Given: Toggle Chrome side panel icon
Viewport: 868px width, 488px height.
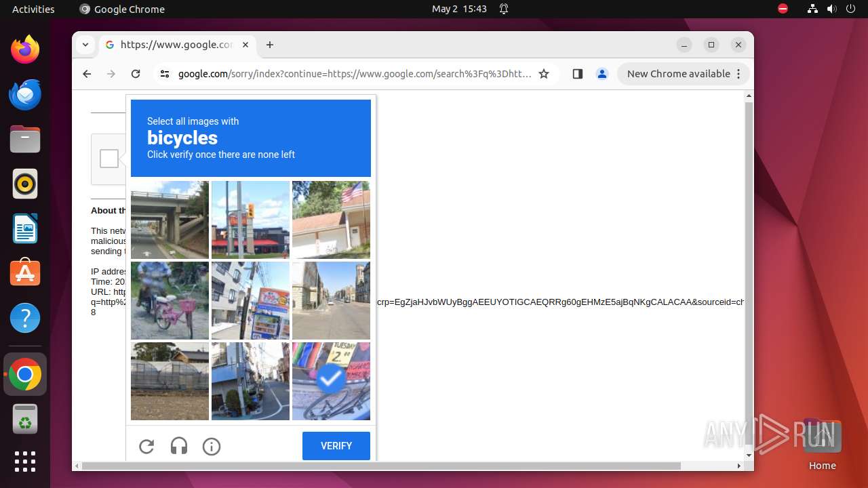Looking at the screenshot, I should click(578, 74).
